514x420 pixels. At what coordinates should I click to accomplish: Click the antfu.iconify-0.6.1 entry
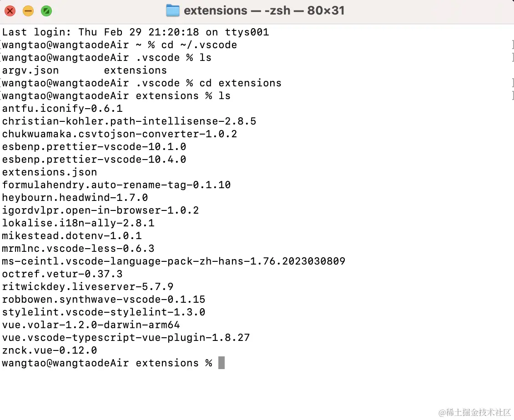[62, 109]
